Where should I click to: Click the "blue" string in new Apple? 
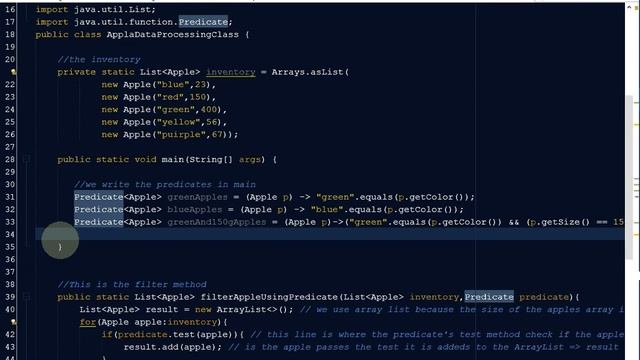173,84
